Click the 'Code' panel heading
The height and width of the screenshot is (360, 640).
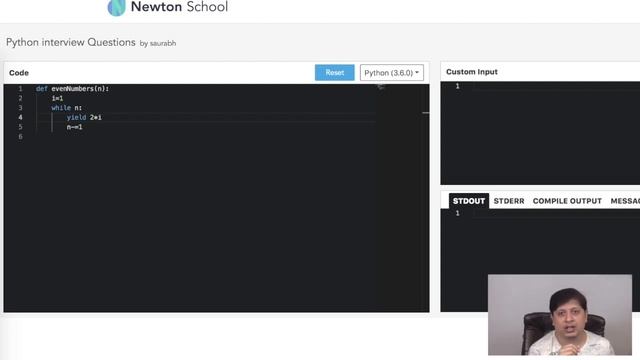point(19,73)
